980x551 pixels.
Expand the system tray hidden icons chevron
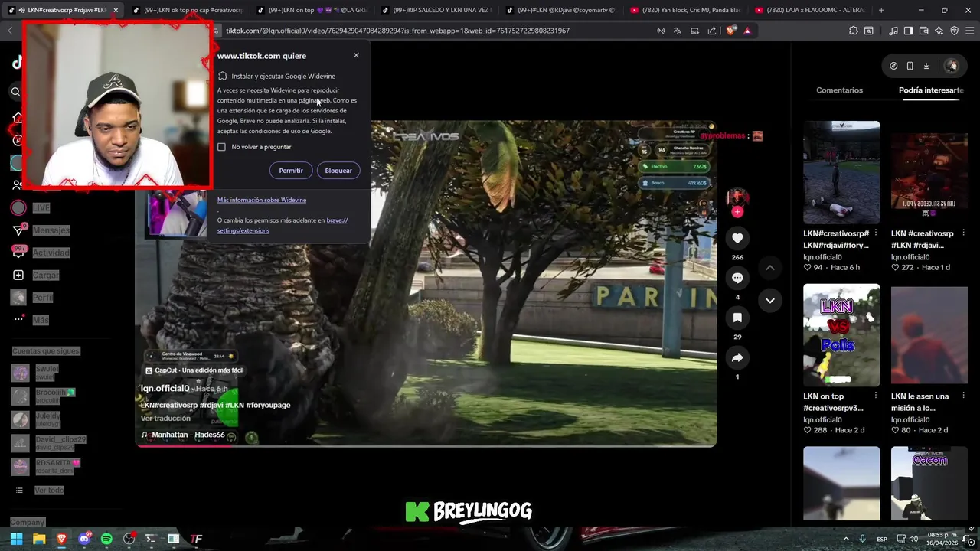point(846,539)
